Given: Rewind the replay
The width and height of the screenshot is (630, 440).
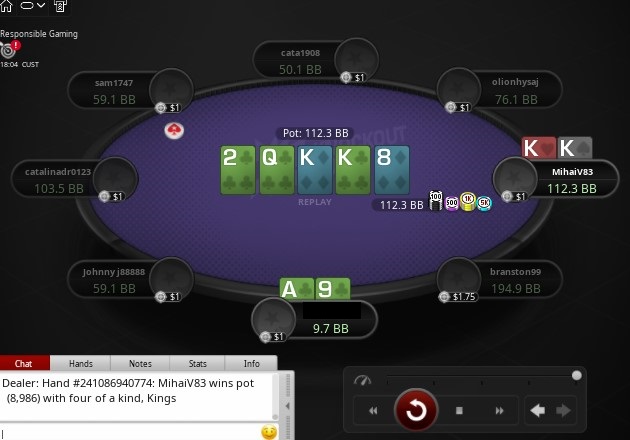Looking at the screenshot, I should pos(373,411).
